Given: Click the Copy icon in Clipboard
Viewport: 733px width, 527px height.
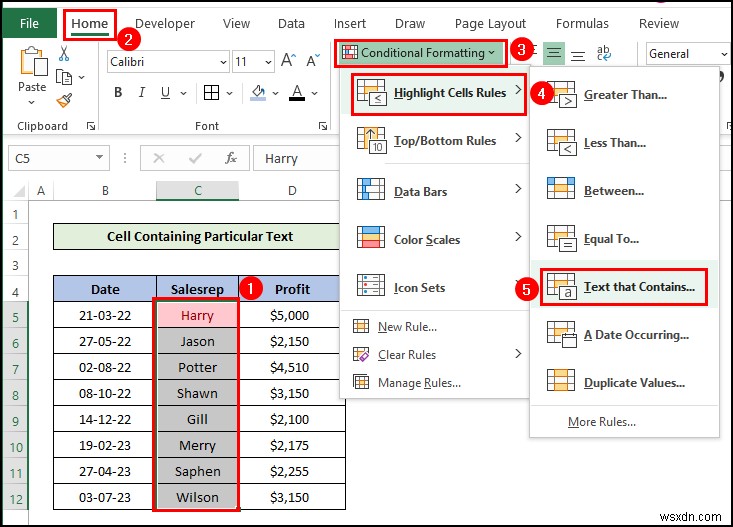Looking at the screenshot, I should 64,77.
